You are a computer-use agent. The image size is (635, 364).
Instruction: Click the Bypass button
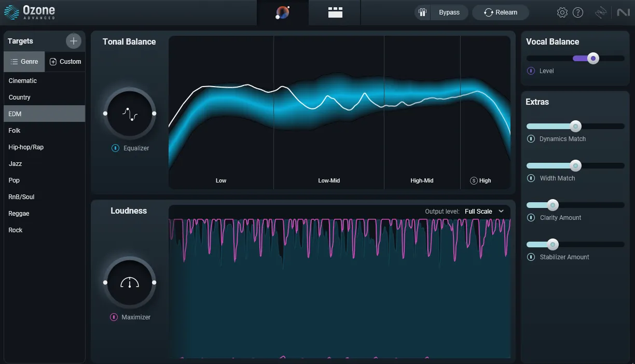449,12
